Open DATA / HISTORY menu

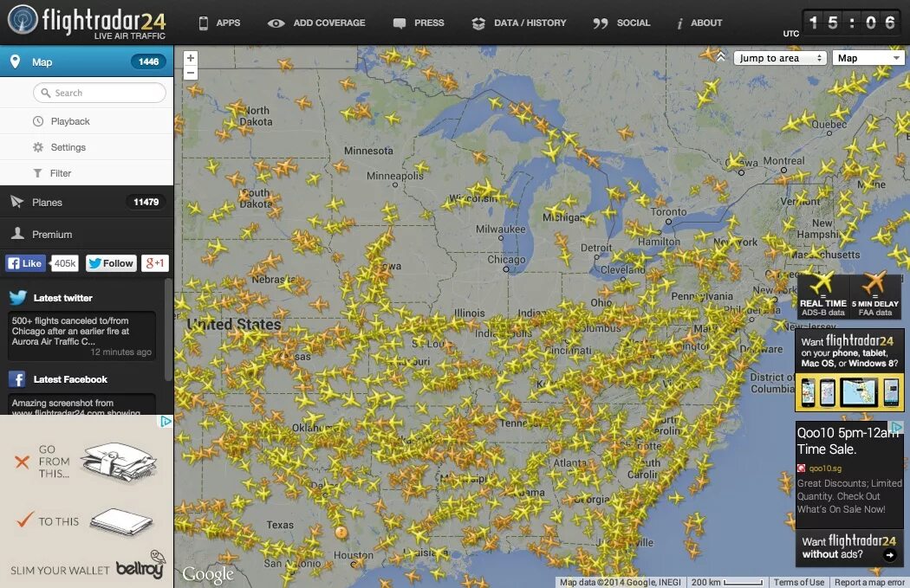[x=530, y=23]
